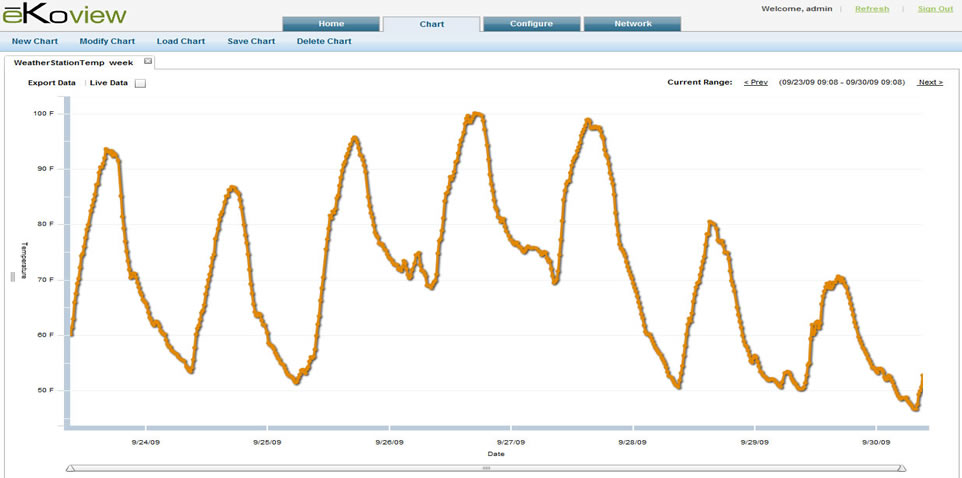The image size is (962, 478).
Task: Click the eKoview logo
Action: pos(64,15)
